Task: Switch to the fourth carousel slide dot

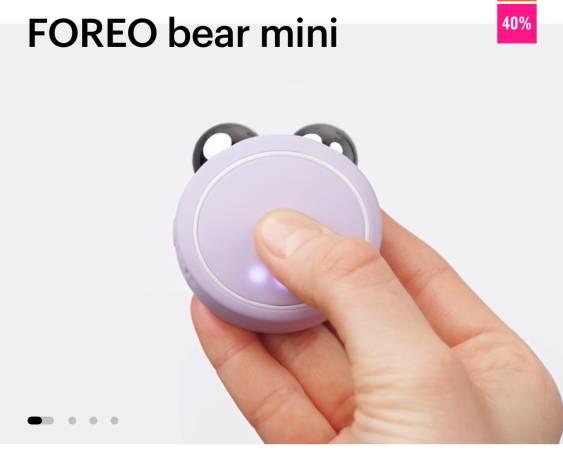Action: pyautogui.click(x=115, y=420)
